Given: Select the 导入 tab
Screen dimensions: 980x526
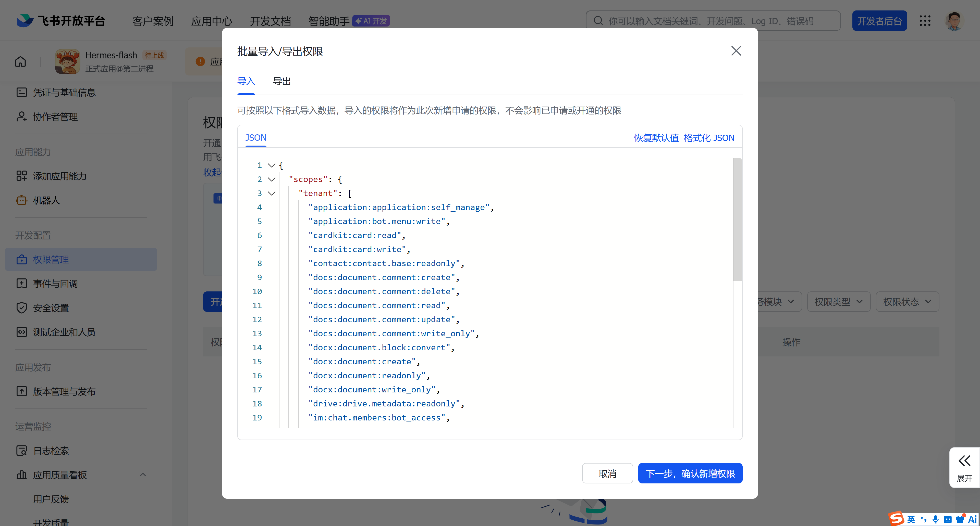Looking at the screenshot, I should click(x=246, y=81).
